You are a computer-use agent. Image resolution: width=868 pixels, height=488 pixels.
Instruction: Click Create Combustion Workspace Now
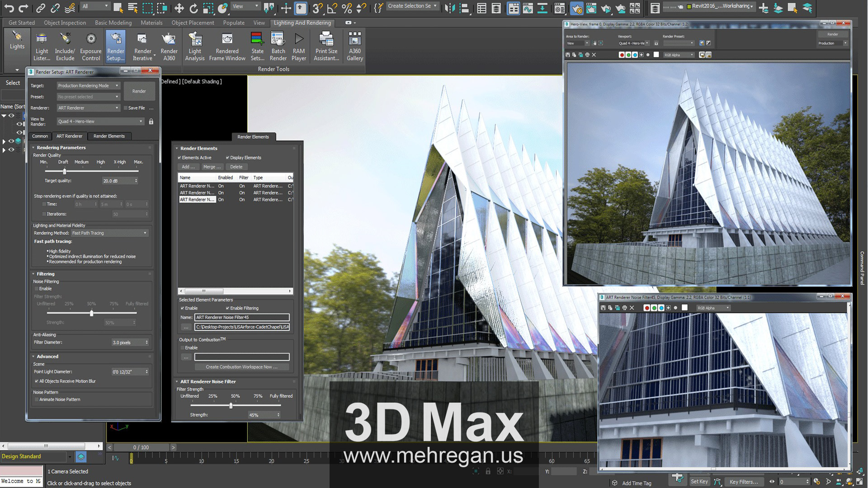(241, 367)
